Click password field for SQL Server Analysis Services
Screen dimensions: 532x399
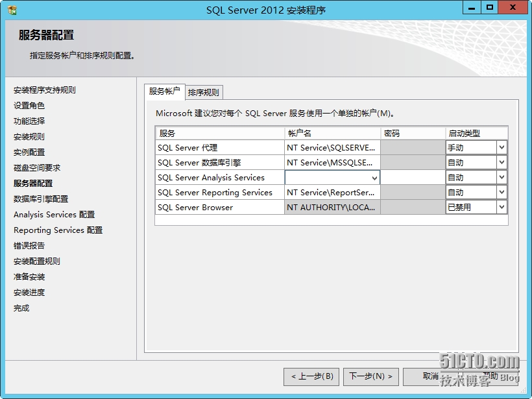click(x=413, y=178)
